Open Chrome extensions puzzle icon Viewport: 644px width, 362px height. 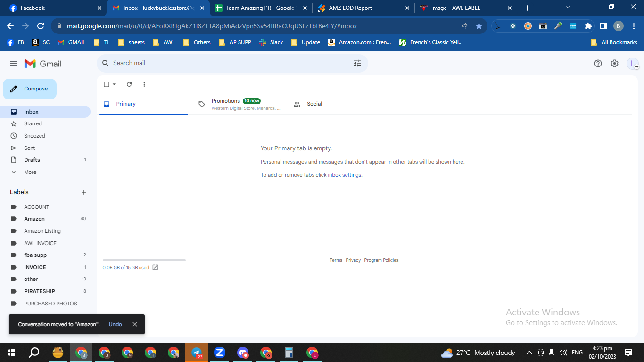coord(588,26)
